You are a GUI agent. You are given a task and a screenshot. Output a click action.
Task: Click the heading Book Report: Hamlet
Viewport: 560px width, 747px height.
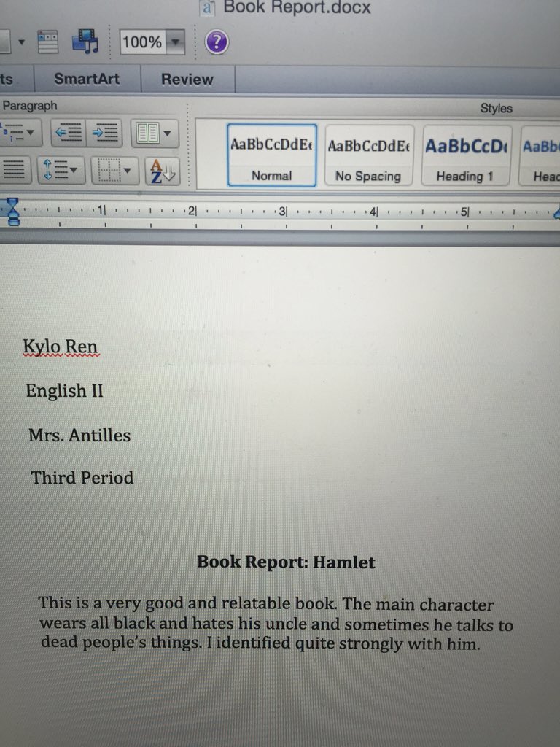point(286,562)
